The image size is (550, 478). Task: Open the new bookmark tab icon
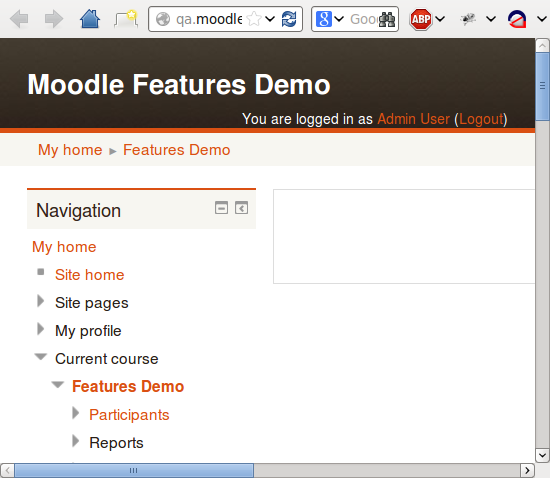tap(126, 19)
